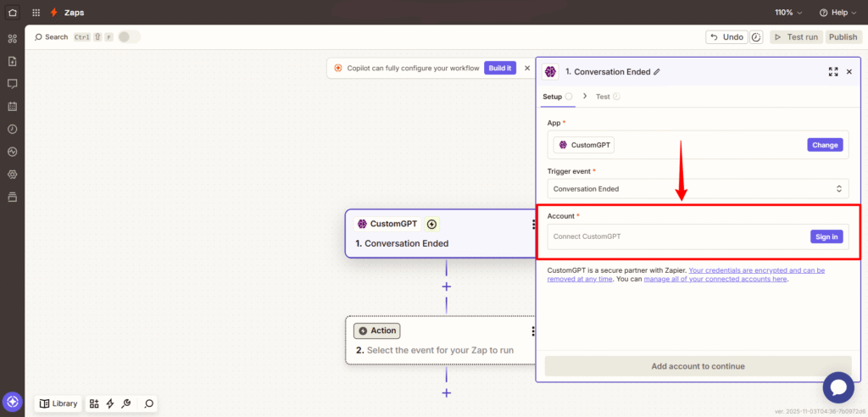The image size is (868, 417).
Task: Add step below the Action card
Action: [x=446, y=392]
